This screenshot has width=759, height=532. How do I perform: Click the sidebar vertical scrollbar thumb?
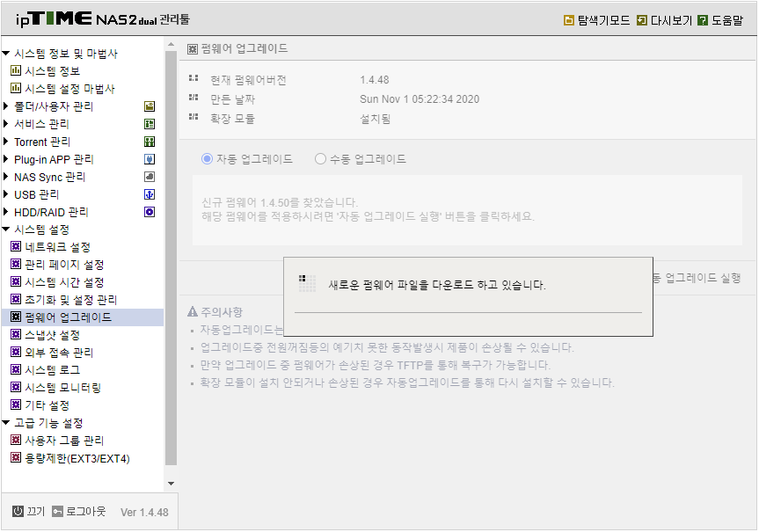(171, 258)
